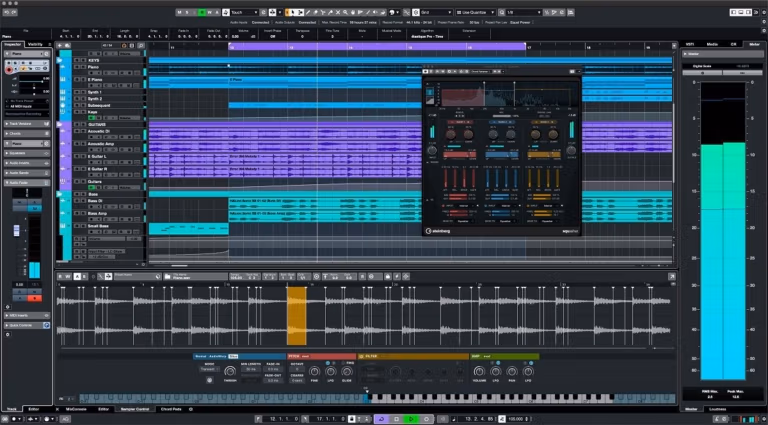Toggle green Read automation R button in toolbar
Viewport: 768px width, 425px height.
(x=202, y=12)
